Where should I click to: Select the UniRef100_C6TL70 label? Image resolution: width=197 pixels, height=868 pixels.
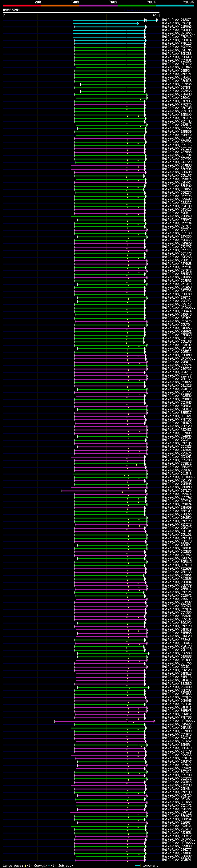[x=176, y=490]
